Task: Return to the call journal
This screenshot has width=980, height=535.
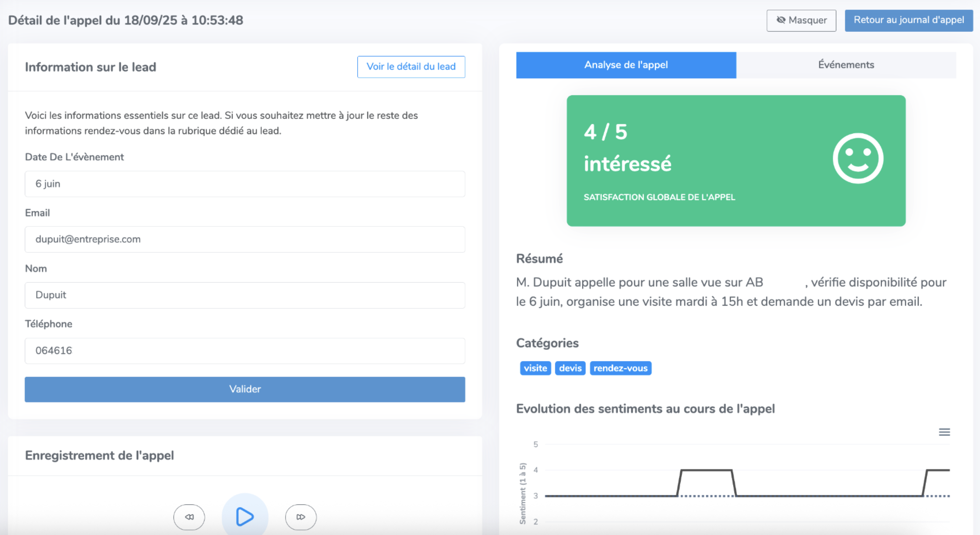Action: 909,20
